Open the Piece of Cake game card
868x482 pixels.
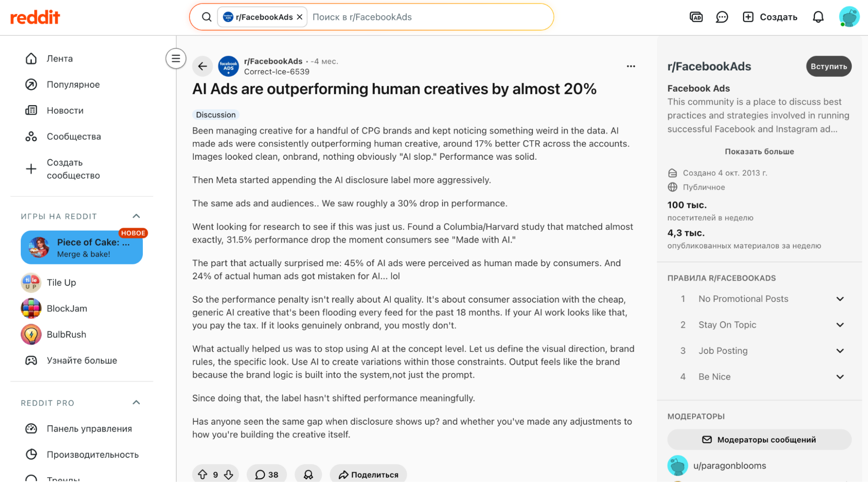82,248
